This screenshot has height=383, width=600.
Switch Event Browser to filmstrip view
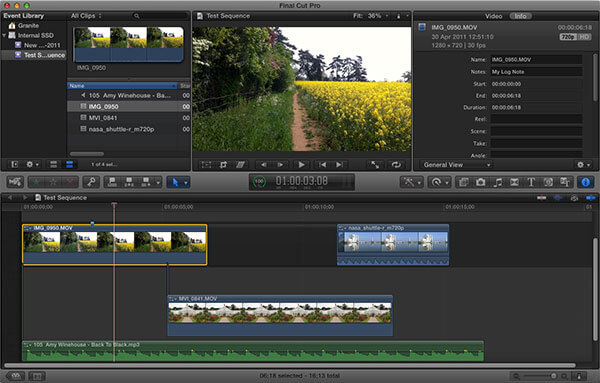tap(54, 165)
